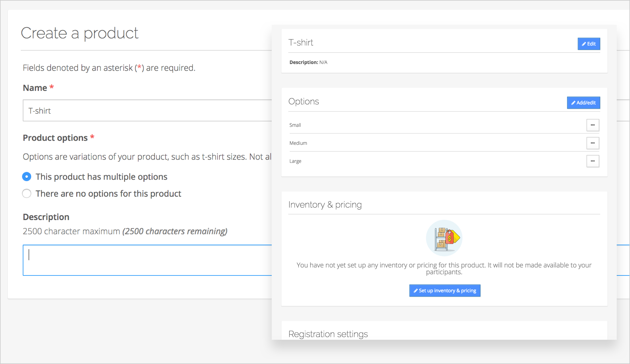Click Set up inventory & pricing button
Viewport: 630px width, 364px height.
tap(445, 290)
